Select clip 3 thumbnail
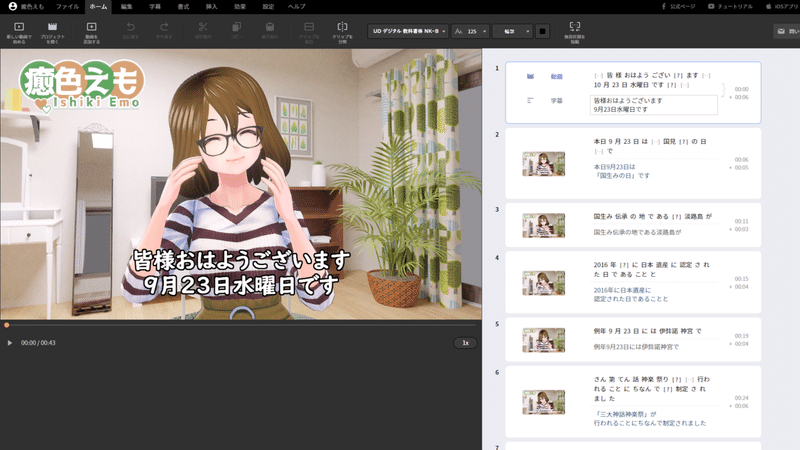 pyautogui.click(x=543, y=226)
